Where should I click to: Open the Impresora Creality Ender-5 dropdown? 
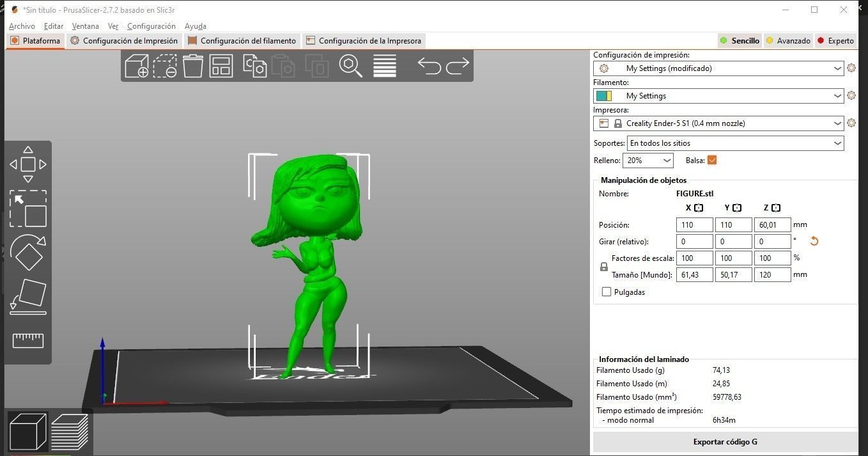point(718,123)
